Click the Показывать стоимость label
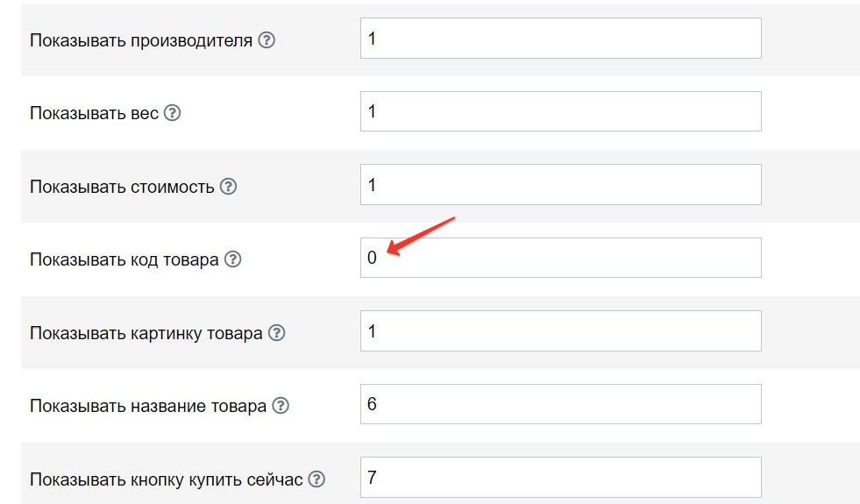The image size is (860, 504). pos(122,187)
